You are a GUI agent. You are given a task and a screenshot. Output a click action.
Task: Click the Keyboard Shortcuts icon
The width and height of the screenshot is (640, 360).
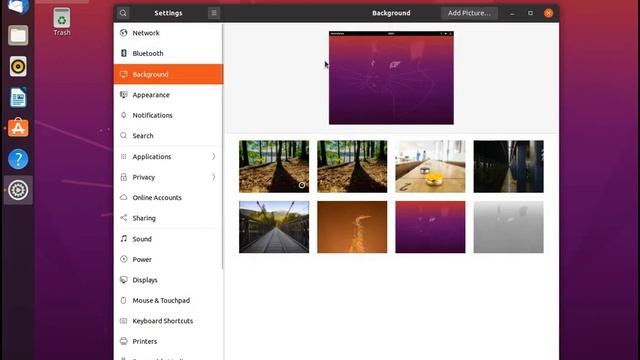coord(124,321)
